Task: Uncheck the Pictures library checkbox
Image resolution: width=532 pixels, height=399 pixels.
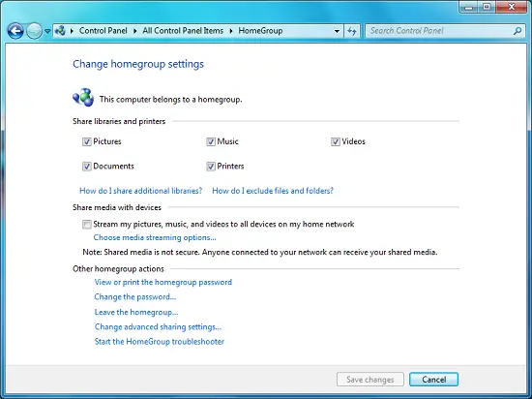Action: point(87,141)
